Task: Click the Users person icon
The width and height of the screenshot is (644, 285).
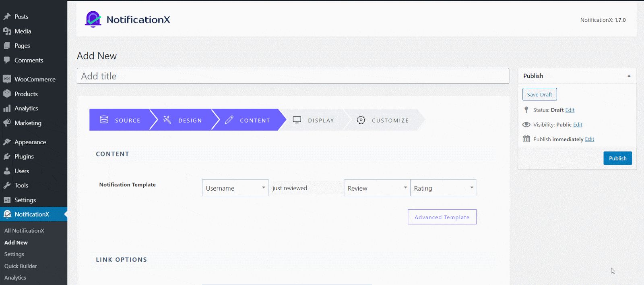Action: click(x=7, y=171)
